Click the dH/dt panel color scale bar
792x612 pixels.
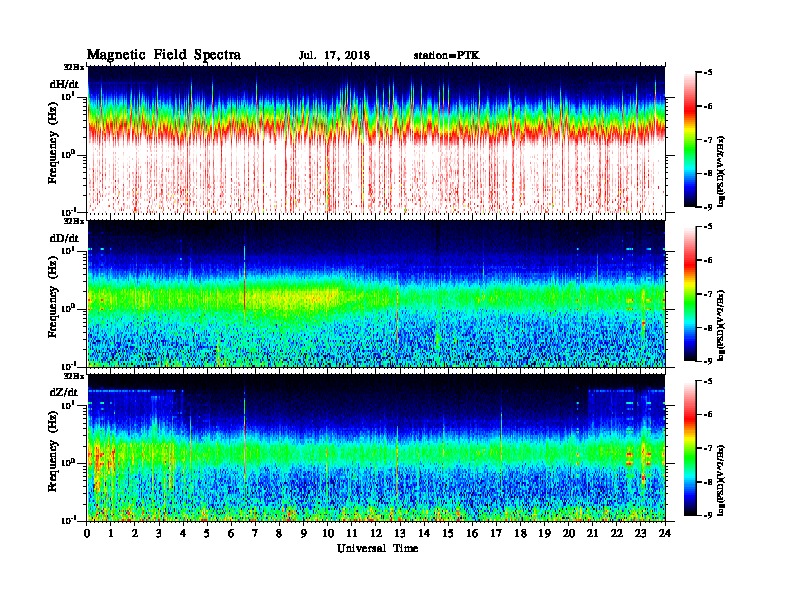(x=690, y=140)
